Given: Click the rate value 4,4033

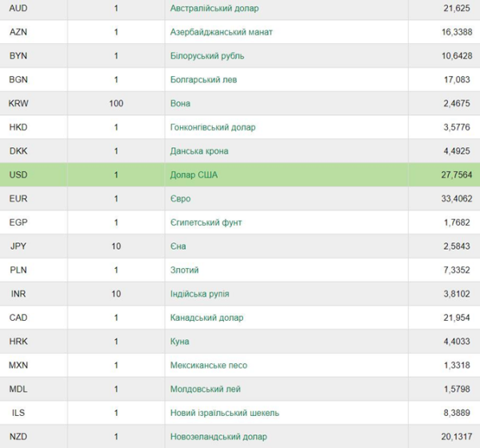Looking at the screenshot, I should (x=457, y=342).
